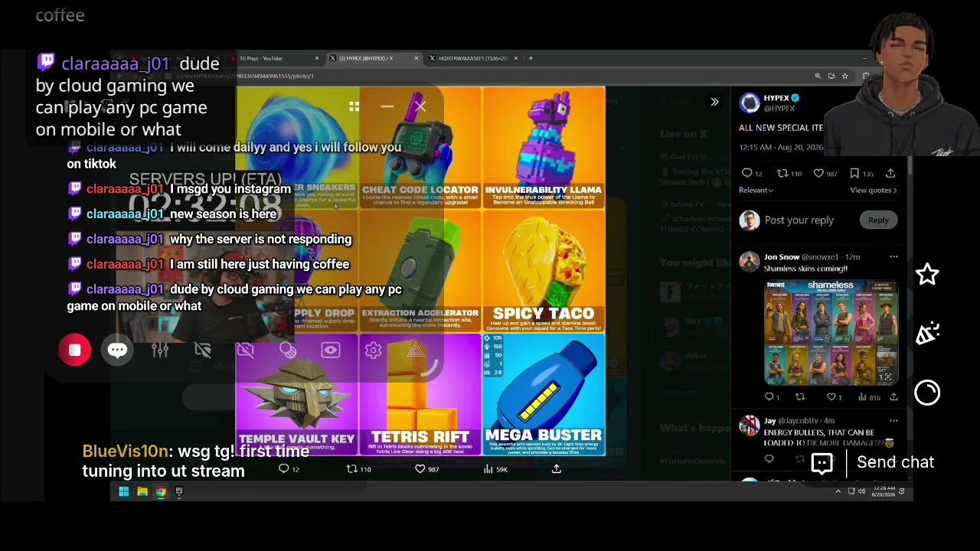Bookmark HYPEX tweet via icon showing 135
The height and width of the screenshot is (551, 980).
(861, 174)
